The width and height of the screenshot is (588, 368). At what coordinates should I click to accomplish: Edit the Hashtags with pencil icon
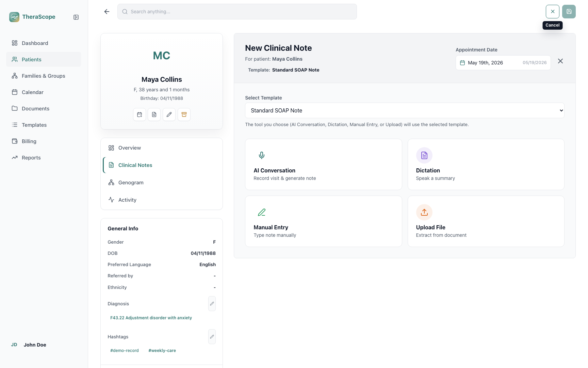212,337
